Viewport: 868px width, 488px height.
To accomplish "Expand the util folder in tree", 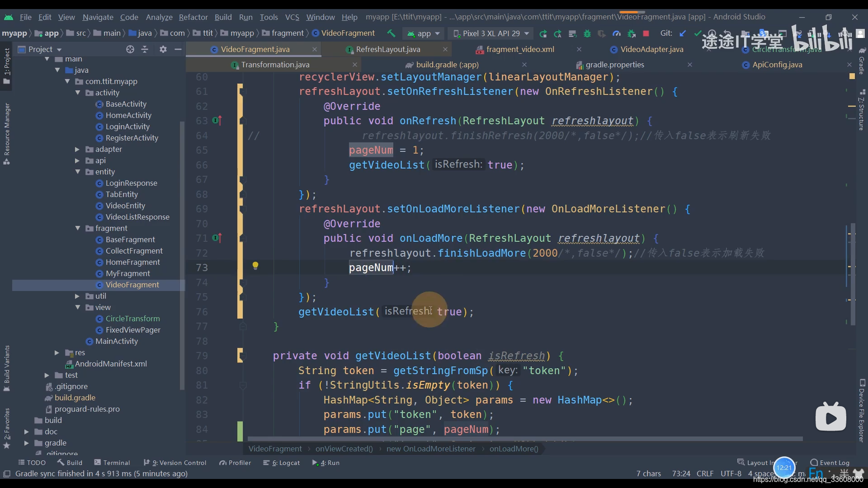I will pyautogui.click(x=77, y=296).
